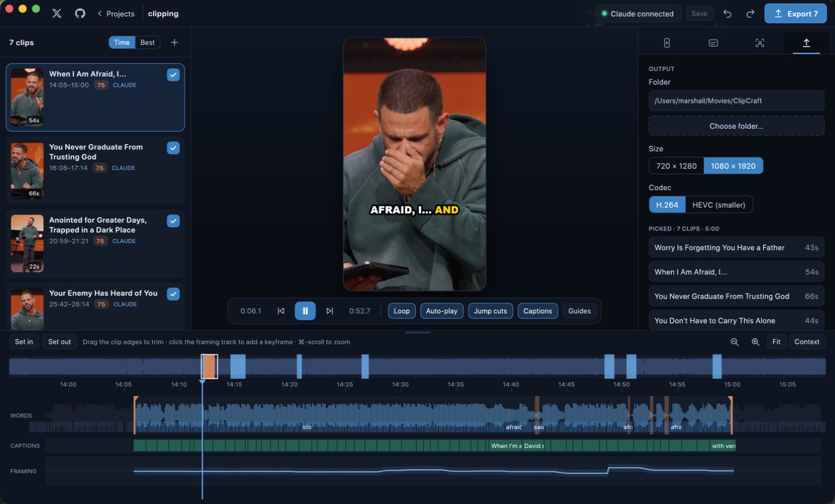Add a new clip with plus icon
Image resolution: width=835 pixels, height=504 pixels.
coord(174,42)
